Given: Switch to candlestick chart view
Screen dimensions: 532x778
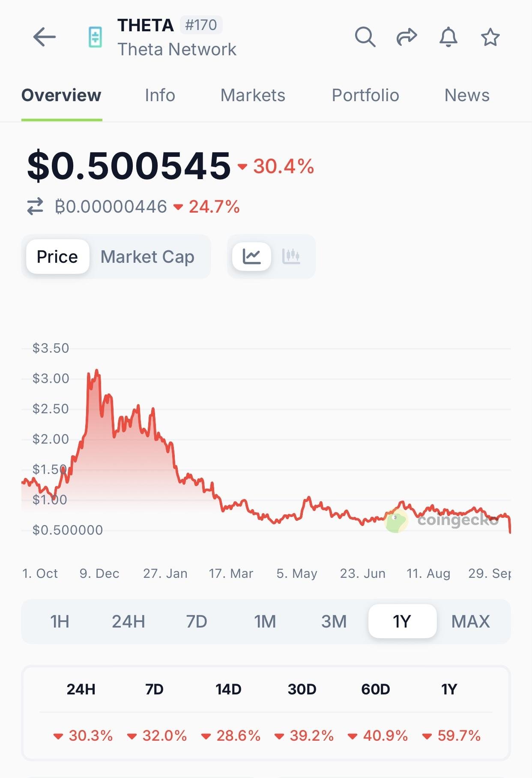Looking at the screenshot, I should click(291, 257).
